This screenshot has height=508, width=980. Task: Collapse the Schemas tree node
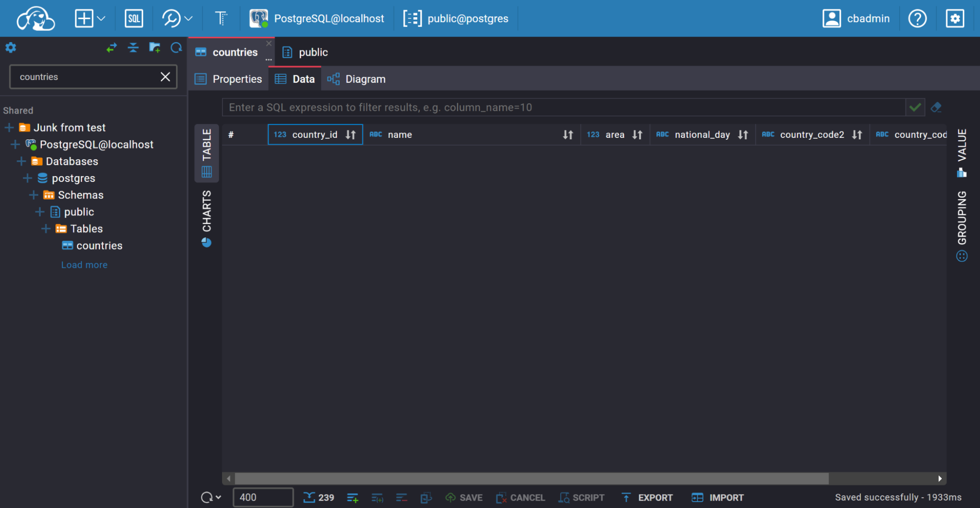[34, 195]
